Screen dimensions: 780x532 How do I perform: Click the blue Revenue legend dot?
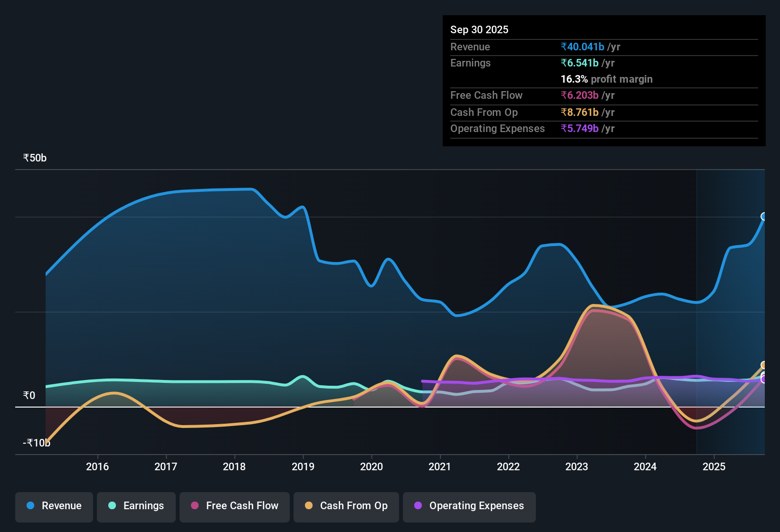pos(30,505)
